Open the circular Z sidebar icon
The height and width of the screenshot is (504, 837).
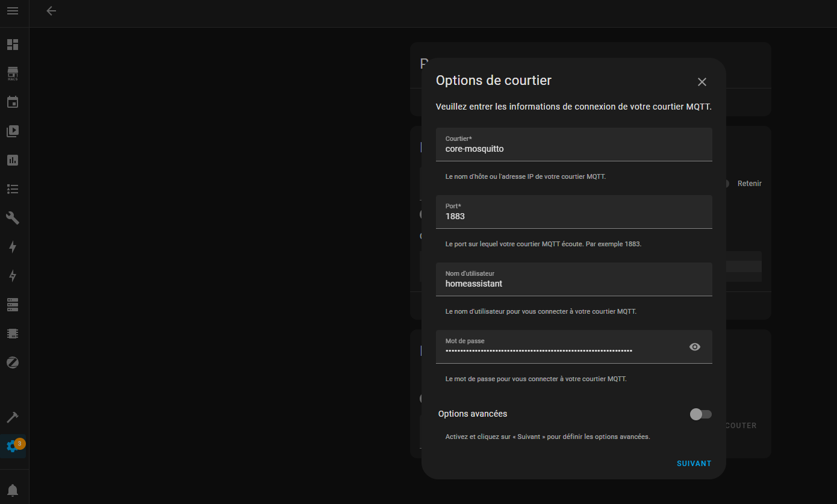13,362
